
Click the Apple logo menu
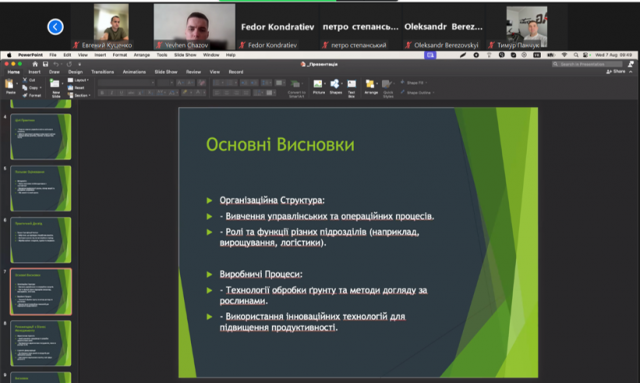tap(9, 55)
